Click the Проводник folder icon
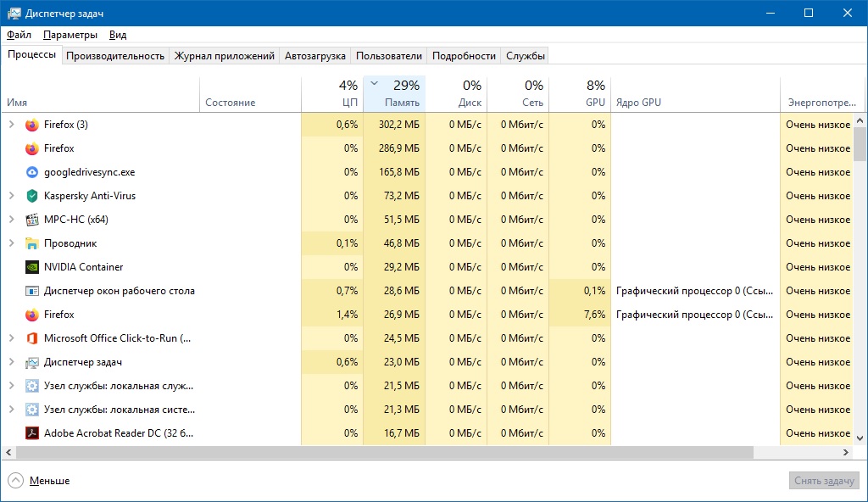This screenshot has height=502, width=868. 32,243
